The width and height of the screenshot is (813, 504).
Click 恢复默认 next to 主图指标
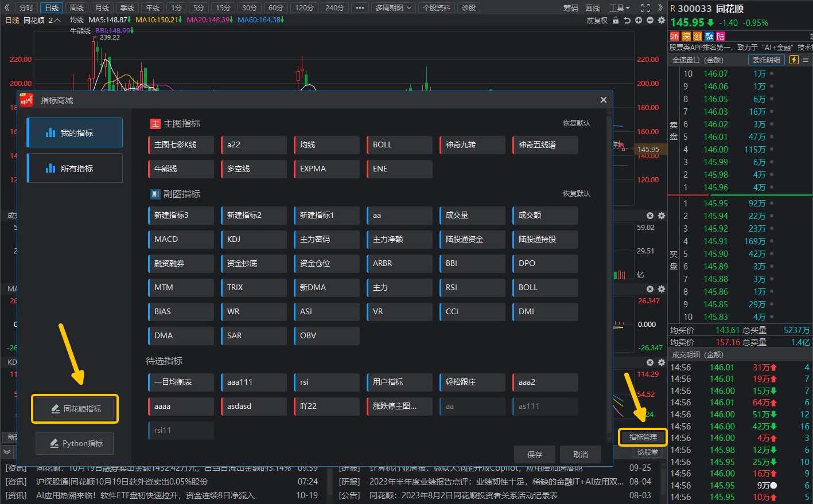point(576,123)
